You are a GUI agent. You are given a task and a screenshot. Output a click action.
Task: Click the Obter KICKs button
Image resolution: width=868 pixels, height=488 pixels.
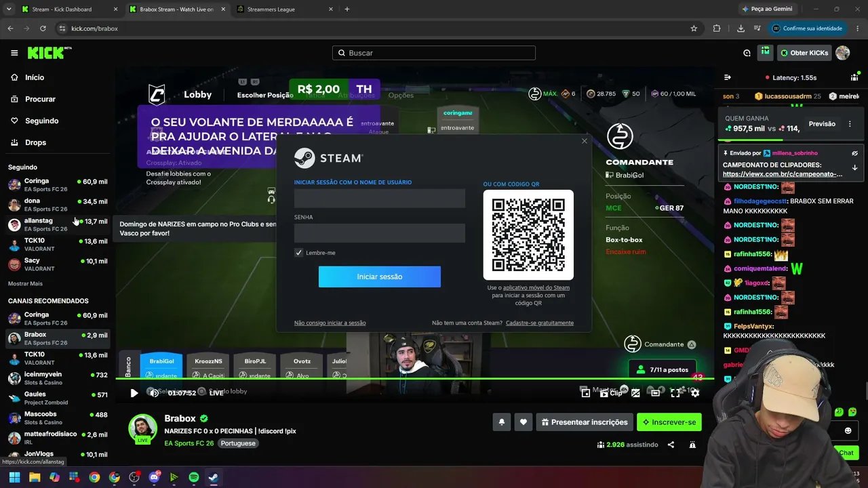click(804, 53)
